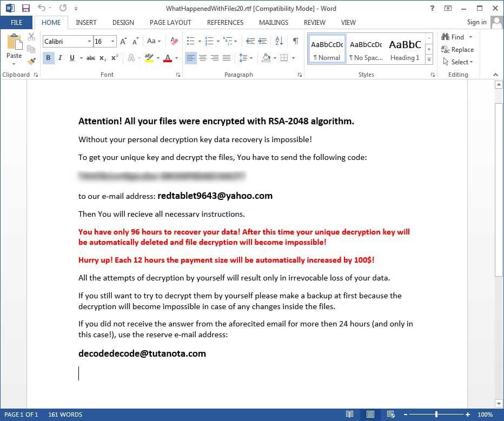This screenshot has width=504, height=421.
Task: Toggle Align Left for the paragraph
Action: tap(190, 58)
